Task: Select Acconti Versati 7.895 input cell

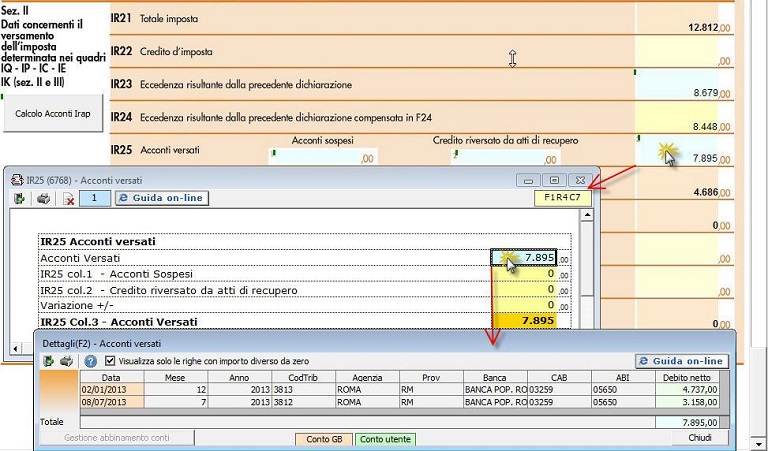Action: click(524, 258)
